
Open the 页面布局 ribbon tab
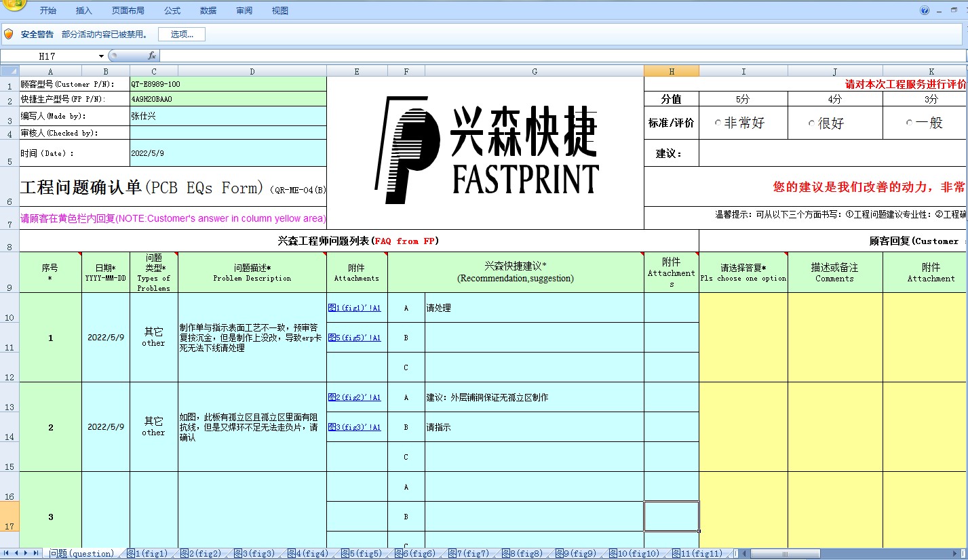coord(128,11)
